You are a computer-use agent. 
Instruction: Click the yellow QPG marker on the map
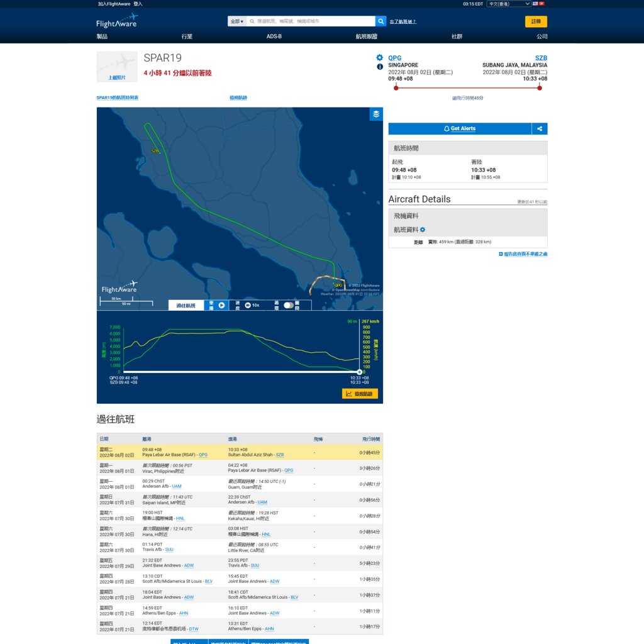[338, 285]
